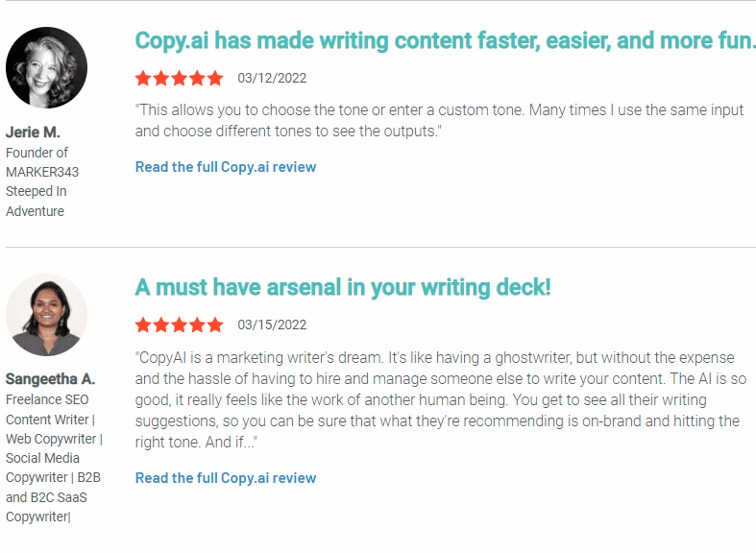Open Jerie M.'s full Copy.ai review link
The height and width of the screenshot is (553, 756).
[x=226, y=167]
